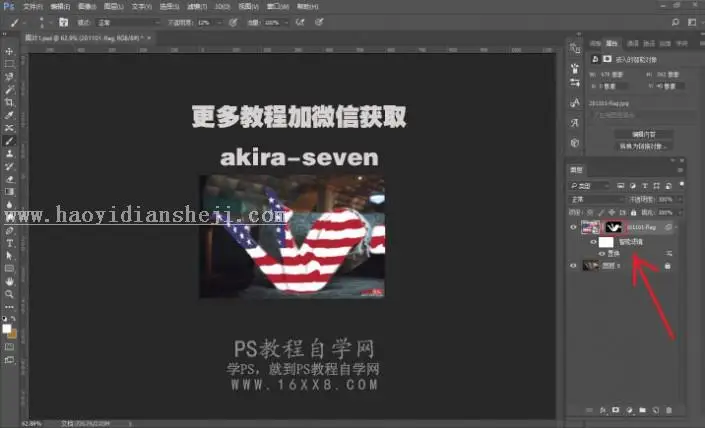Open the Filter menu

(196, 6)
